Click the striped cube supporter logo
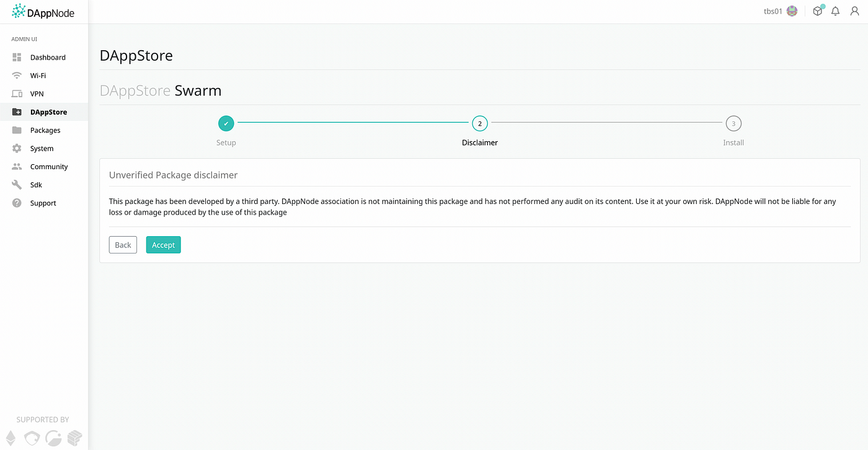This screenshot has height=450, width=868. click(74, 438)
